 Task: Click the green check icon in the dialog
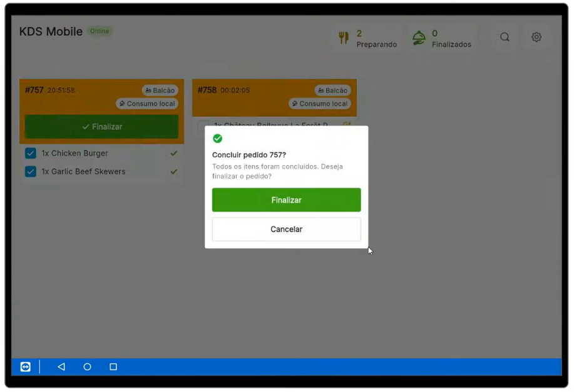[x=217, y=138]
